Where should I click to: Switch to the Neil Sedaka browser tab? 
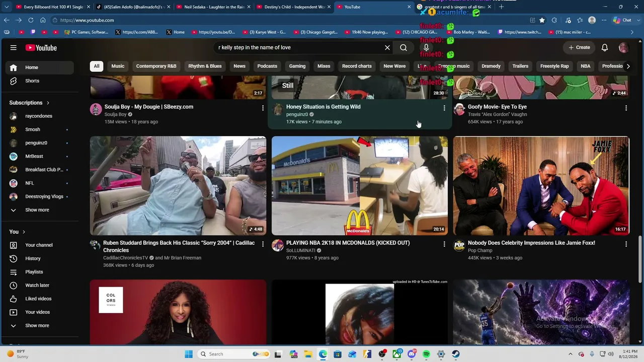[x=213, y=7]
